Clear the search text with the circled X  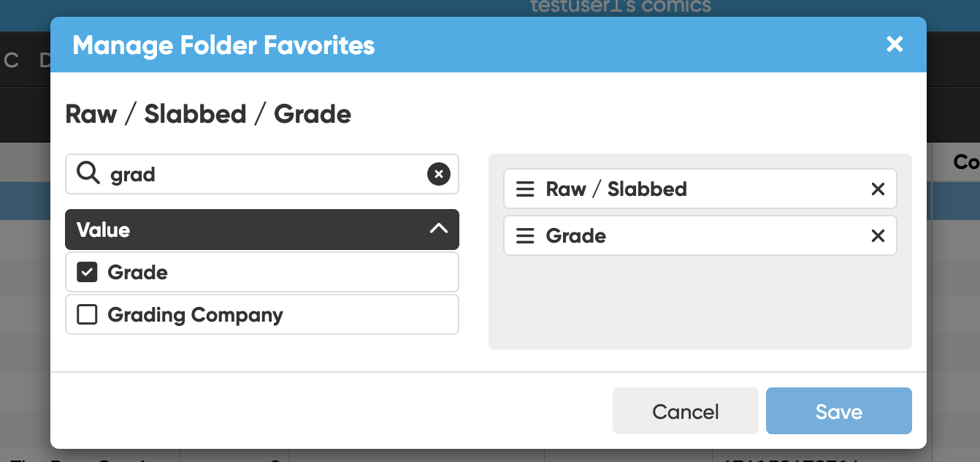438,174
